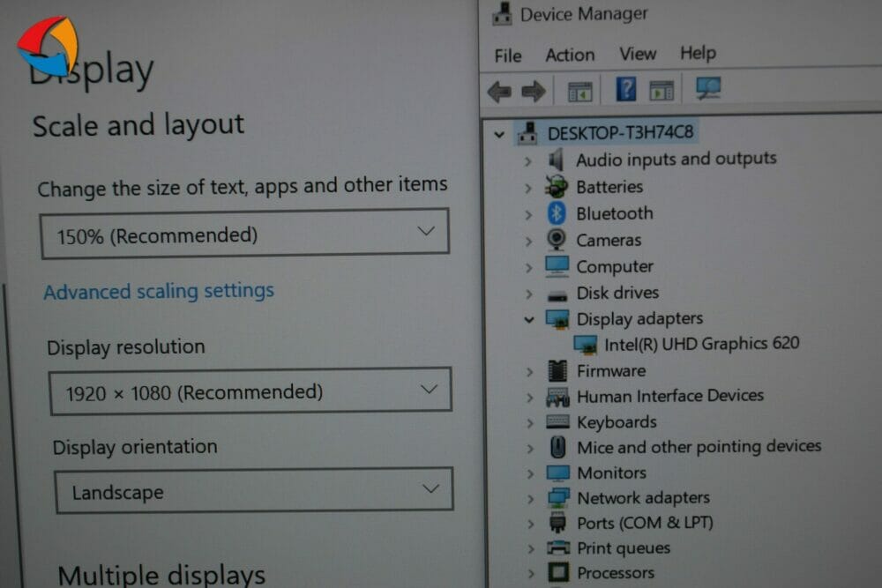Viewport: 882px width, 588px height.
Task: Click the Mice and other pointing devices icon
Action: (557, 448)
